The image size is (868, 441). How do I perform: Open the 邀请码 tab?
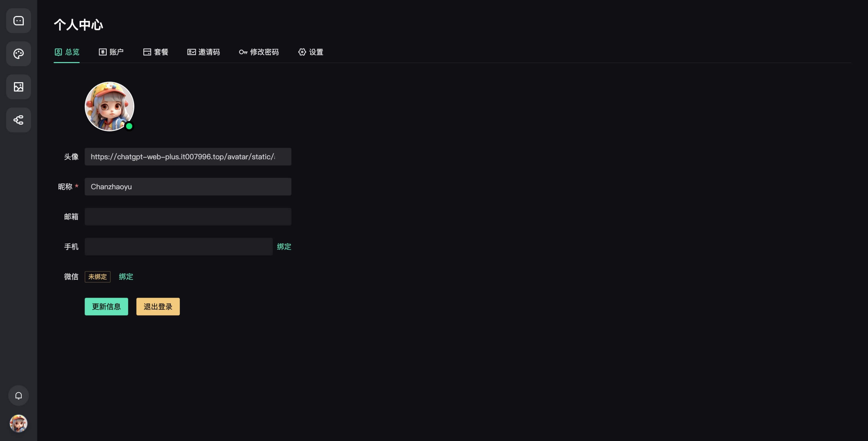[204, 52]
